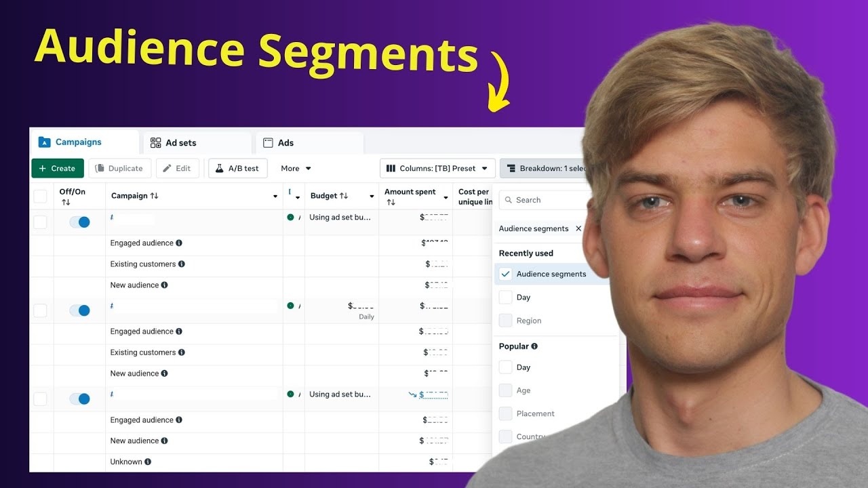This screenshot has height=488, width=868.
Task: Switch off the campaign with Daily budget
Action: coord(80,310)
